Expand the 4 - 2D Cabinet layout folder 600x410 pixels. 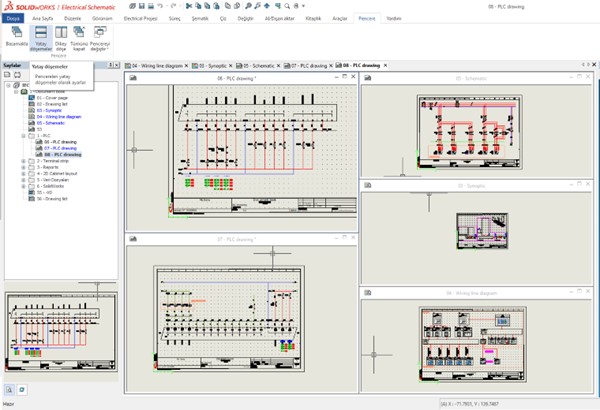coord(23,173)
